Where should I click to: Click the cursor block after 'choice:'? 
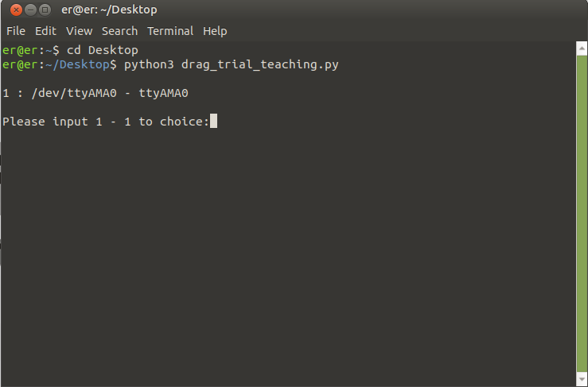(x=213, y=122)
